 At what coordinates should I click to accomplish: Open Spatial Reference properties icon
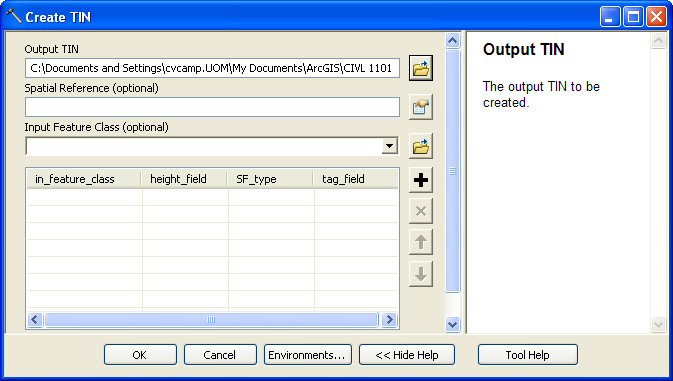(x=421, y=107)
